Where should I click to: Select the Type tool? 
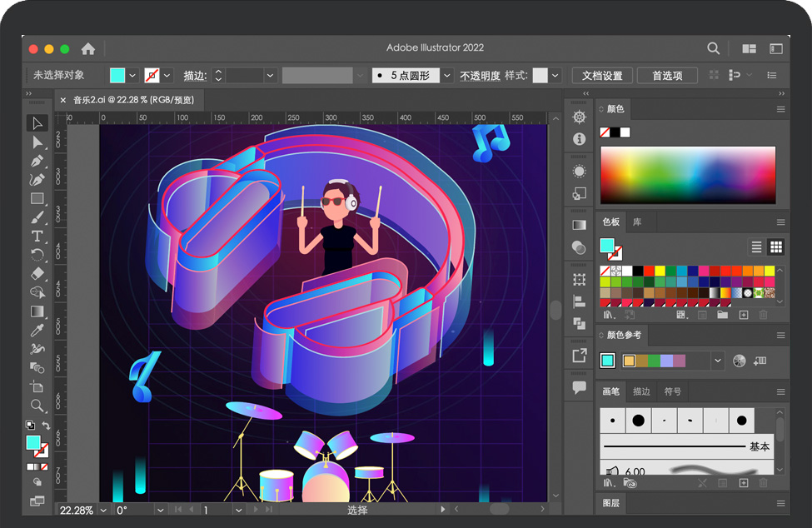(37, 236)
